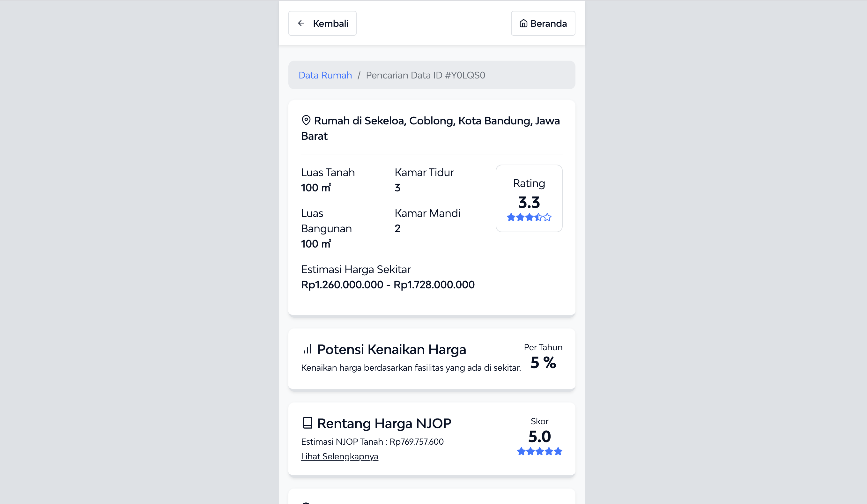Click the book icon beside Rentang Harga NJOP
This screenshot has width=867, height=504.
307,423
